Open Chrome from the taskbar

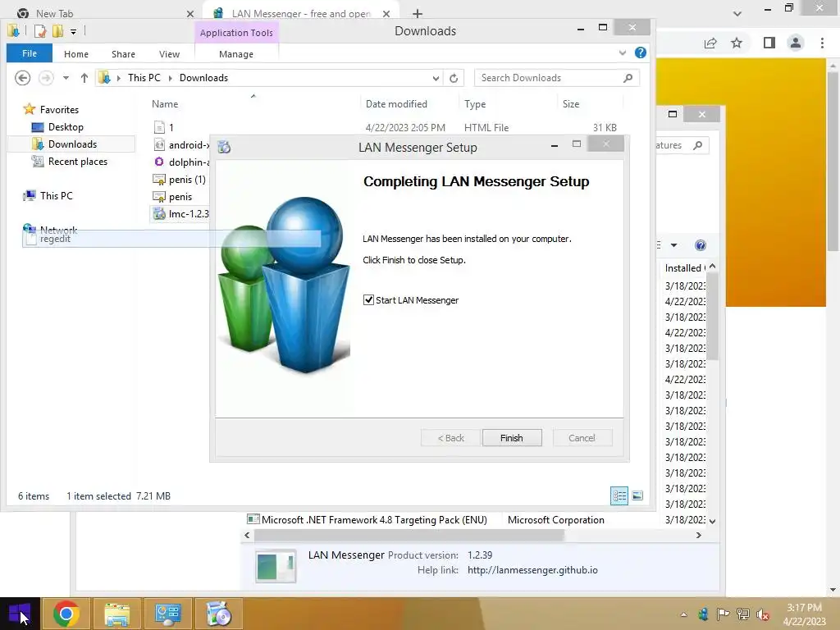point(66,614)
